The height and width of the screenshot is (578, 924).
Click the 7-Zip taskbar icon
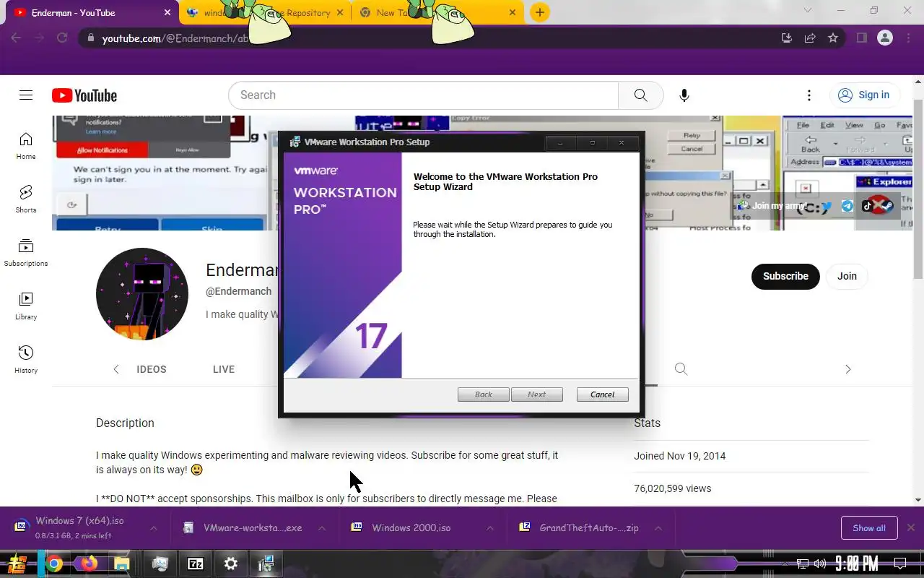196,564
